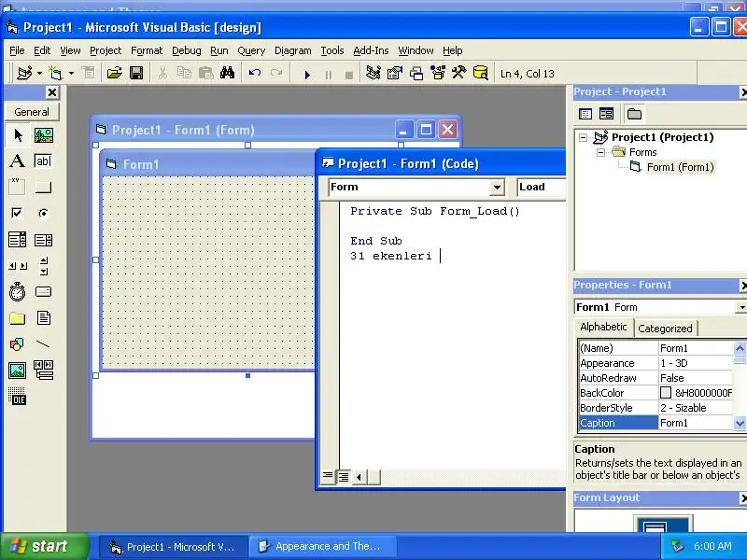
Task: Open the Object (Form) dropdown in code window
Action: click(x=497, y=188)
